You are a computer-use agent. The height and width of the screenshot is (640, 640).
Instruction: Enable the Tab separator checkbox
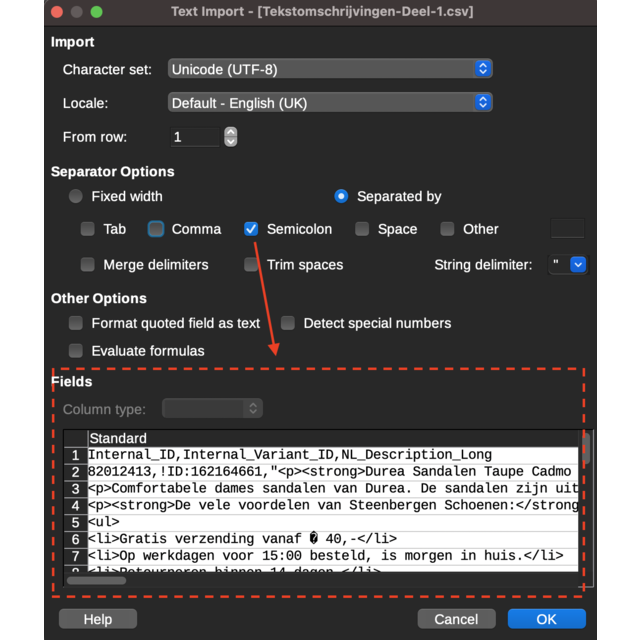coord(88,229)
